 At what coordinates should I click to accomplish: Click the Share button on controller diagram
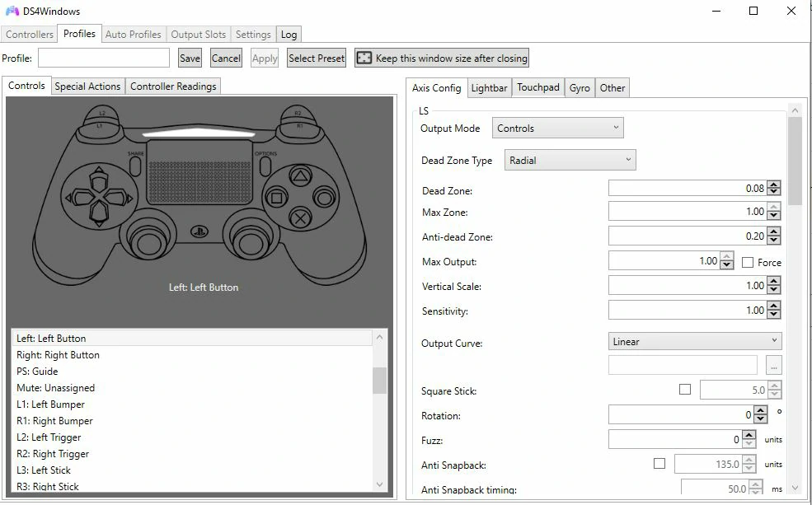point(135,165)
